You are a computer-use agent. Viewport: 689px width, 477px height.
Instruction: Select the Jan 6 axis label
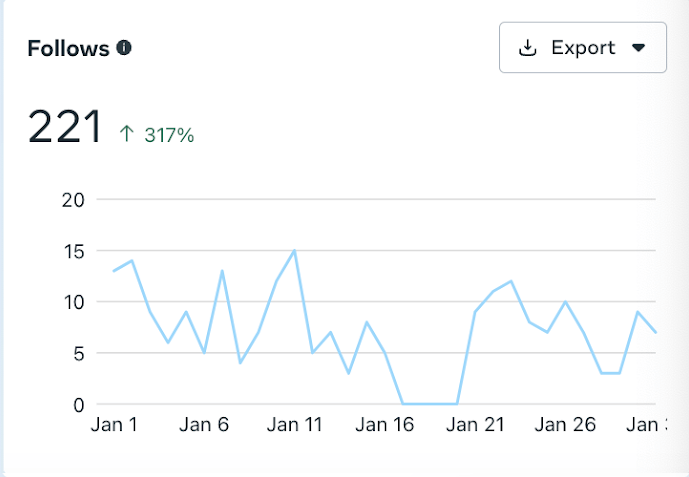203,425
